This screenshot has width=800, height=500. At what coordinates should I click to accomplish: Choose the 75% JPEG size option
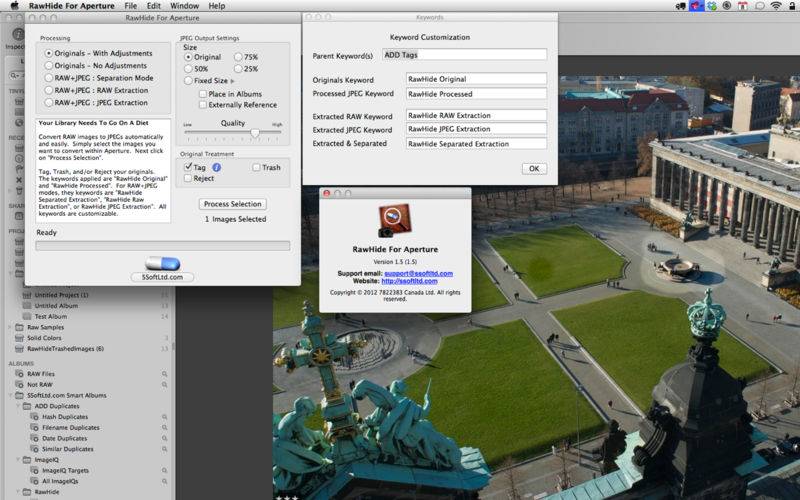238,57
